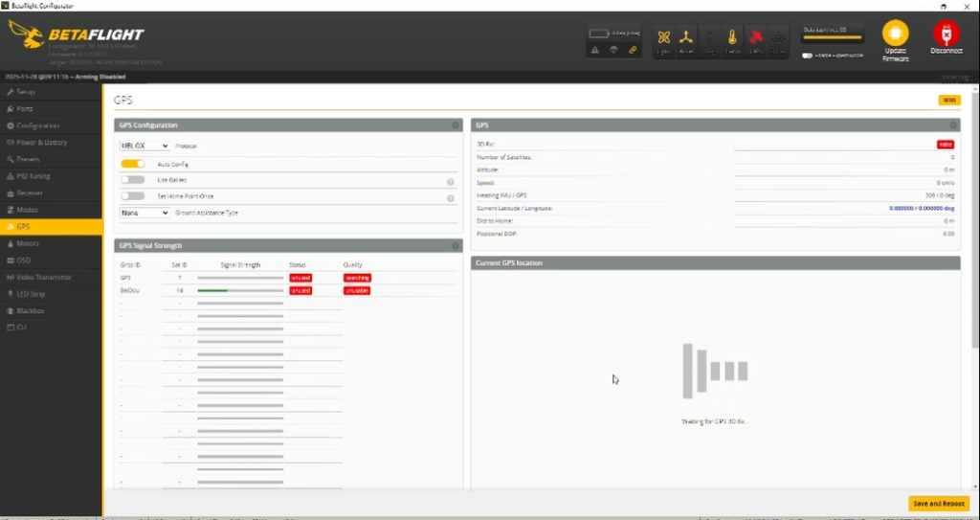This screenshot has width=980, height=520.
Task: Open the Ports tab
Action: (52, 109)
